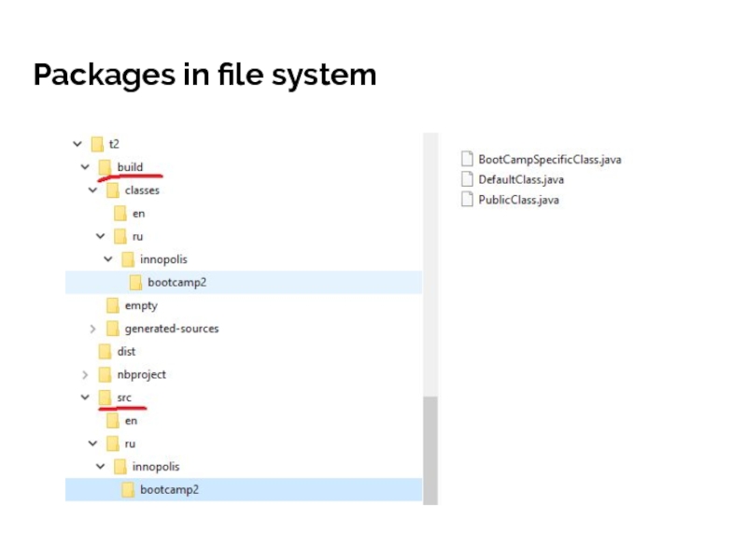
Task: Collapse the classes folder chevron
Action: [x=92, y=190]
